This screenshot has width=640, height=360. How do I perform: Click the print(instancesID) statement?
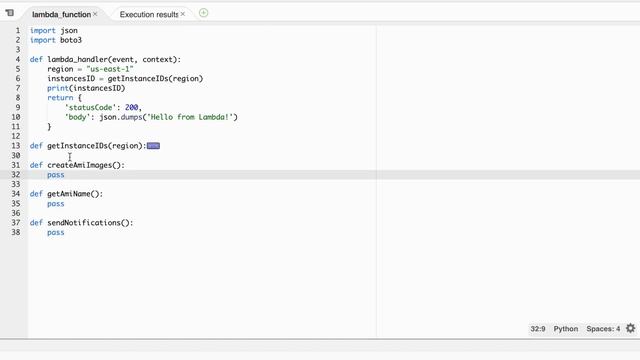(x=86, y=88)
